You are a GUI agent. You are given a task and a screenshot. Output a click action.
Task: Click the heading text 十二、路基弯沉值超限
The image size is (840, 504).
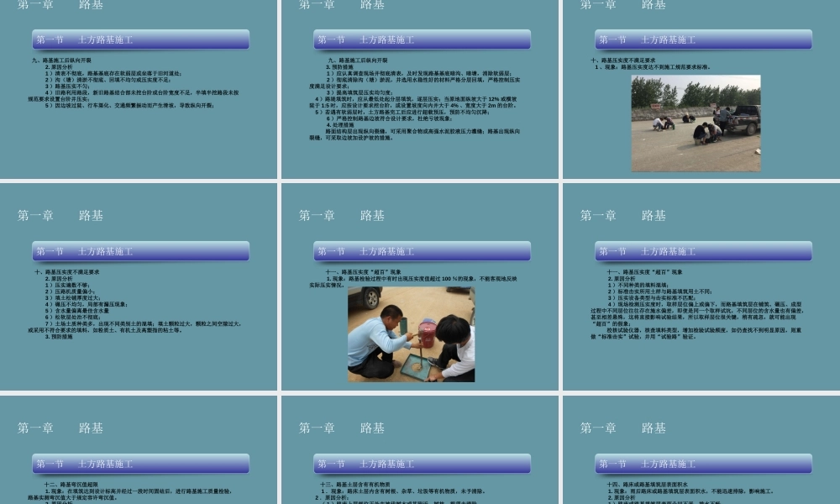pos(71,484)
